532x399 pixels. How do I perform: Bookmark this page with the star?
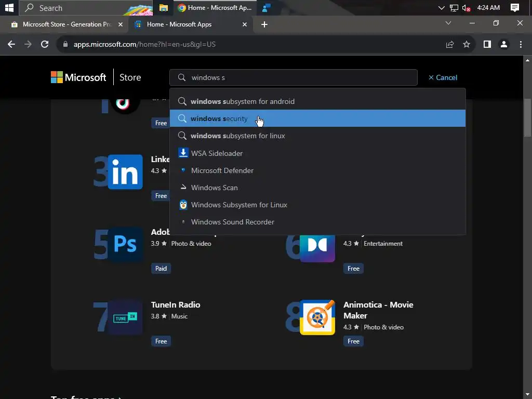467,44
